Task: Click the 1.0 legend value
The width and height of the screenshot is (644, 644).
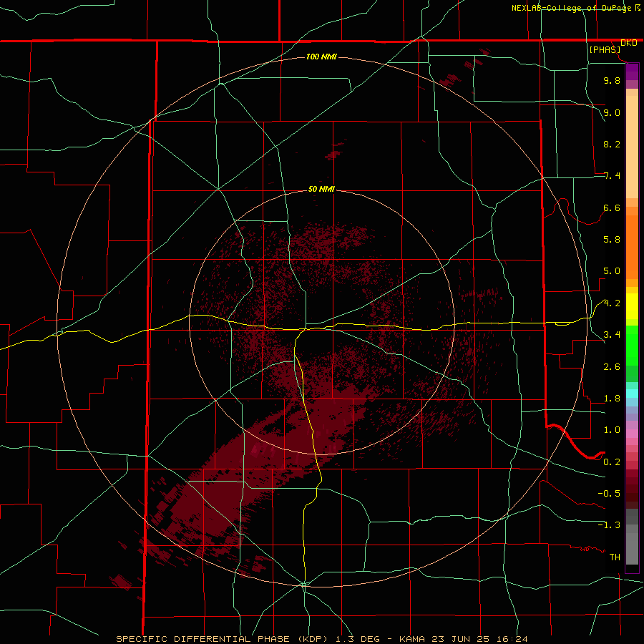Action: click(x=612, y=430)
